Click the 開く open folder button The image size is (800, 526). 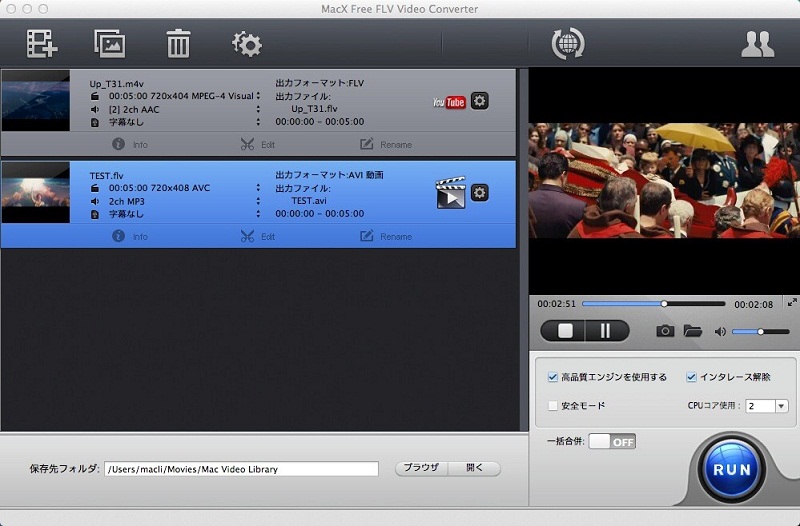coord(474,468)
